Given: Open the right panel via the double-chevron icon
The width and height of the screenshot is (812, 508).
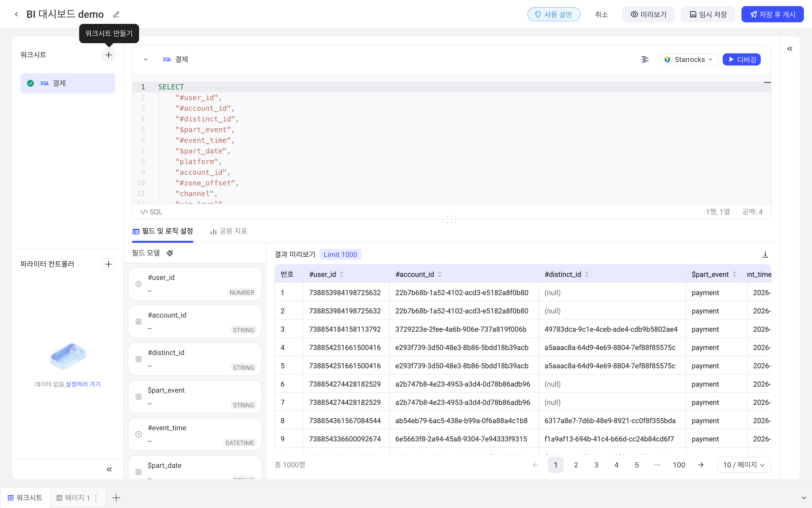Looking at the screenshot, I should (x=790, y=49).
